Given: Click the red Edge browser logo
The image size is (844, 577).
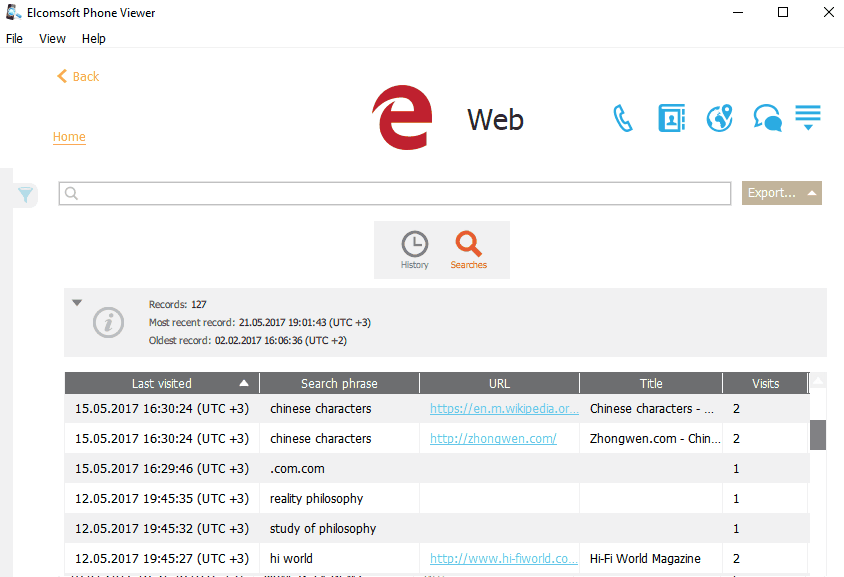Looking at the screenshot, I should pyautogui.click(x=402, y=118).
